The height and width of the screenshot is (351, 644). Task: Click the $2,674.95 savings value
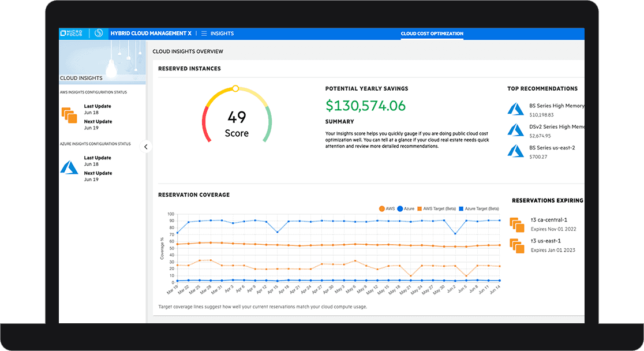point(540,136)
